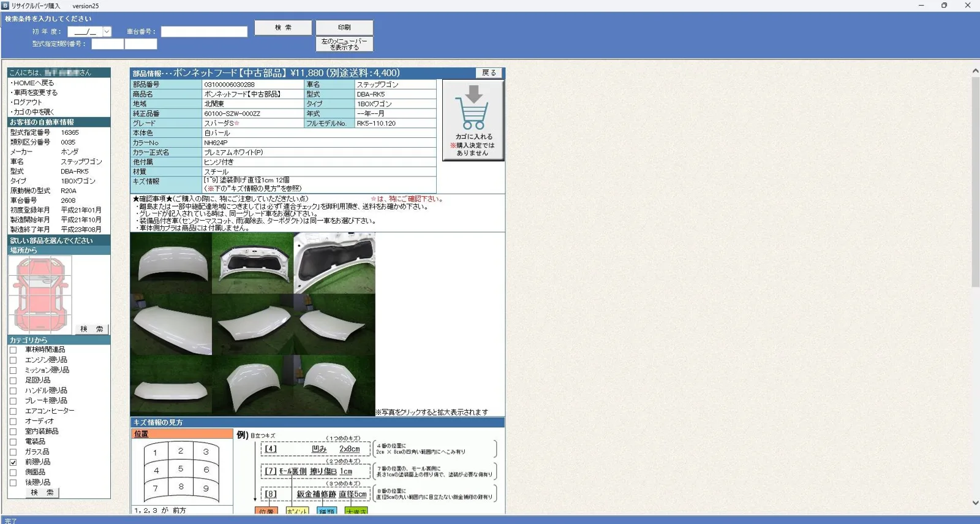This screenshot has width=980, height=524.
Task: Click the 左のメニューバーを表示する button
Action: pyautogui.click(x=344, y=44)
